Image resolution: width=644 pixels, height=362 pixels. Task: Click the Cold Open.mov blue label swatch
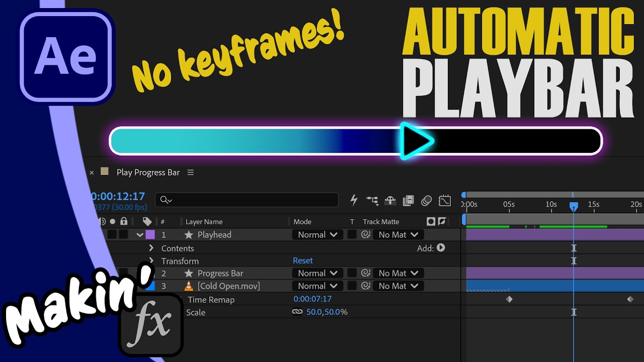(150, 286)
